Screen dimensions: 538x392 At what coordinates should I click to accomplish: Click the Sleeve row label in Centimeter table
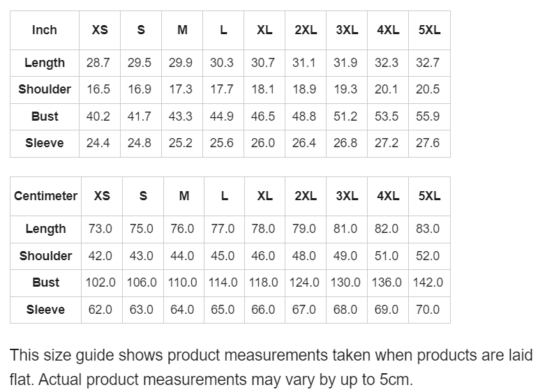click(45, 310)
